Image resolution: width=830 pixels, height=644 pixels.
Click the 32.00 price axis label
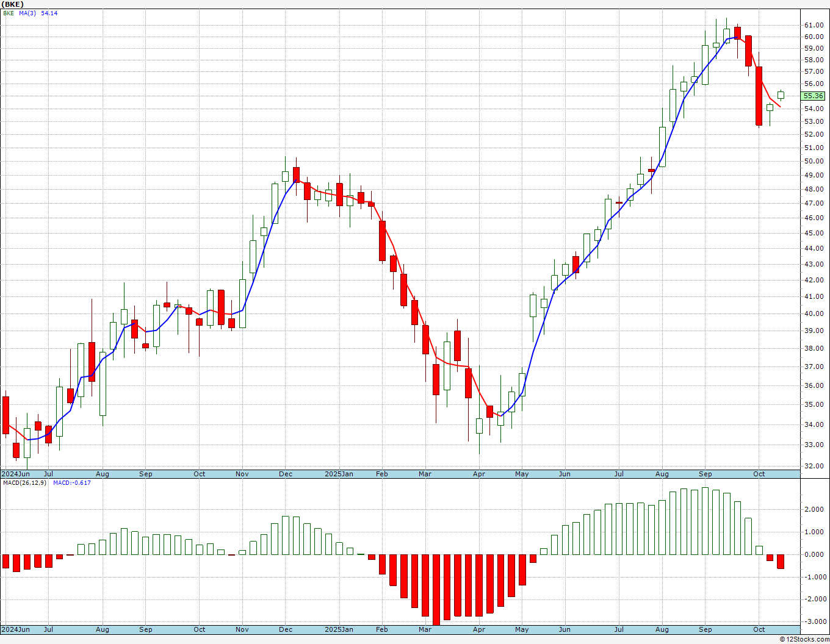(x=814, y=466)
